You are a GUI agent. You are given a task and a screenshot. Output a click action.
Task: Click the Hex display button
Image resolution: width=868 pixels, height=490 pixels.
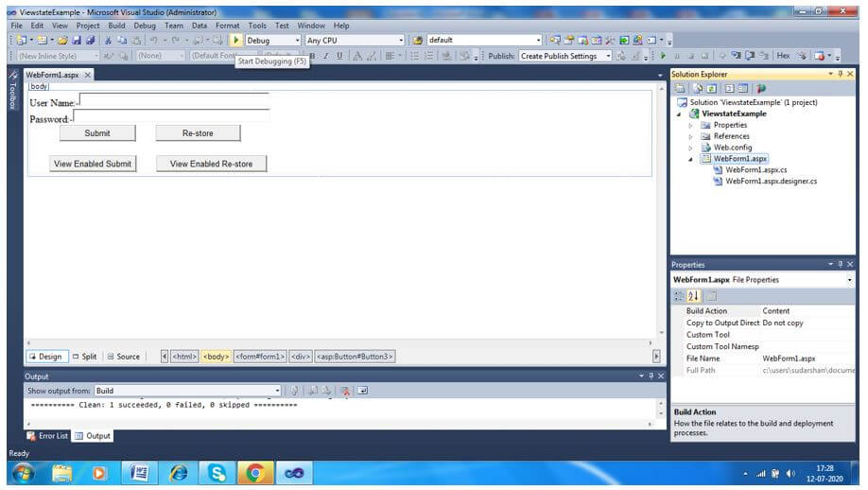[783, 56]
